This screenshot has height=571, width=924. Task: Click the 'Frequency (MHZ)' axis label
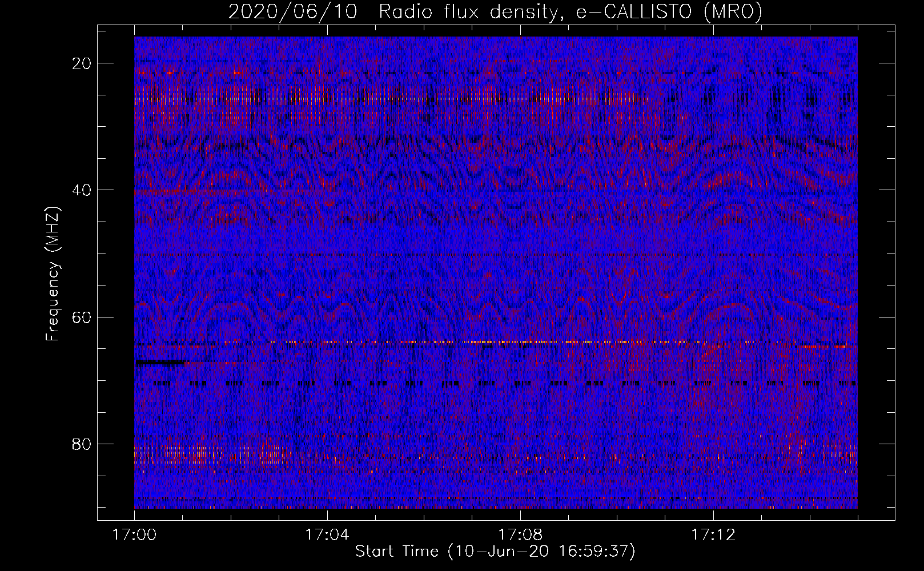coord(53,273)
